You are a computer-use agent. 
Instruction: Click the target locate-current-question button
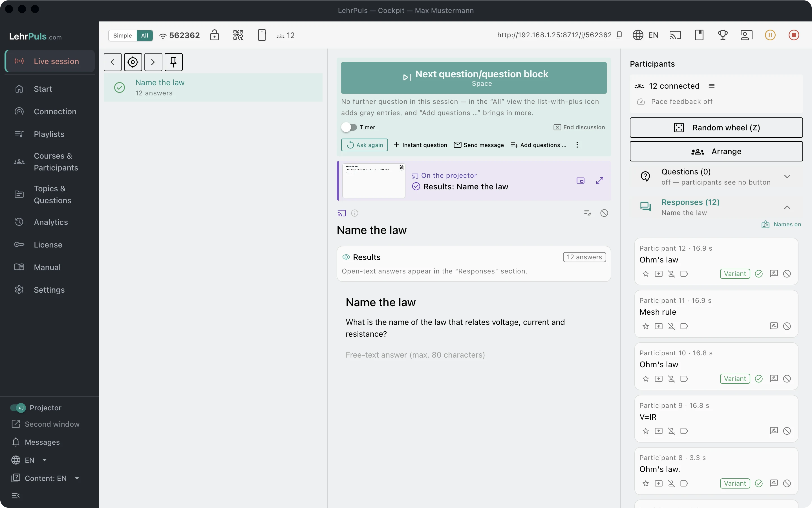click(x=133, y=62)
